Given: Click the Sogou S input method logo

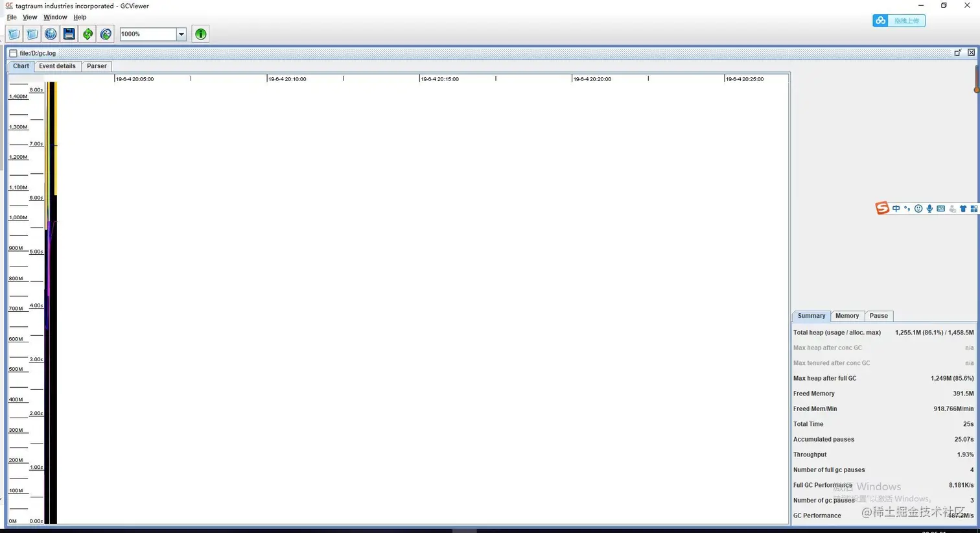Looking at the screenshot, I should (x=882, y=208).
